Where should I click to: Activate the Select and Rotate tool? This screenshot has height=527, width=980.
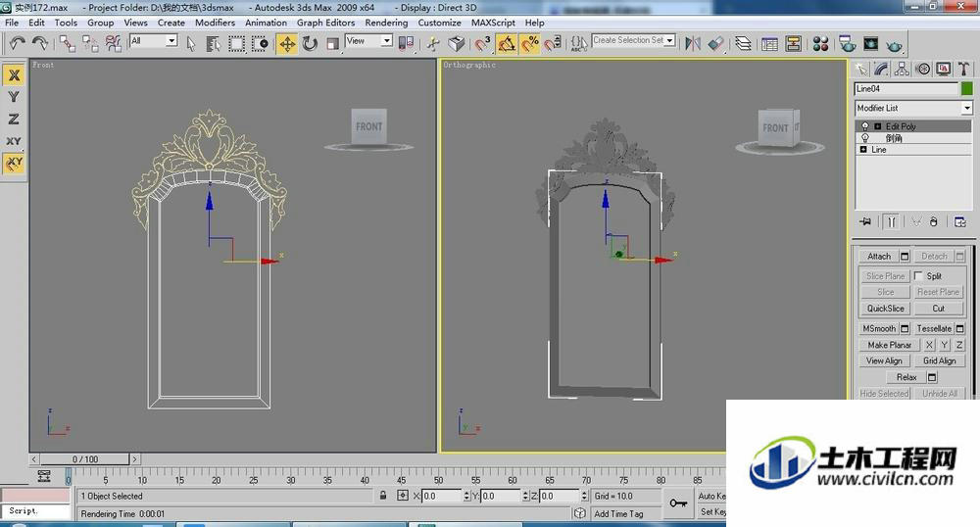[310, 43]
